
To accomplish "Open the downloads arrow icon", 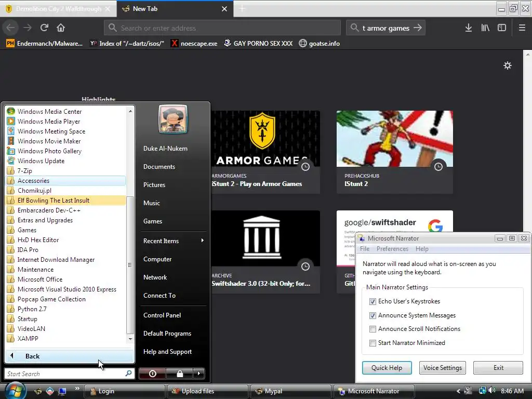I will pos(469,28).
